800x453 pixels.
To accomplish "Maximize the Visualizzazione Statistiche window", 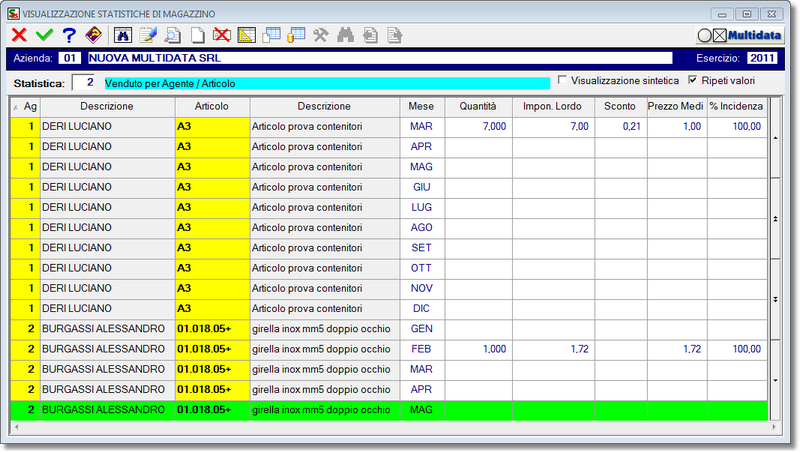I will pyautogui.click(x=747, y=14).
